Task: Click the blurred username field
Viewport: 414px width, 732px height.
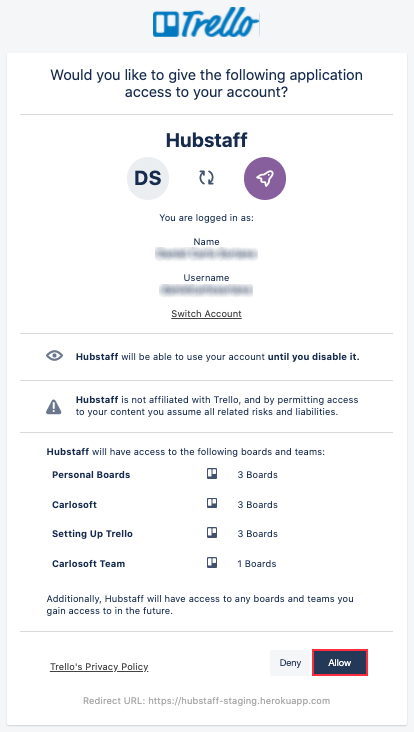Action: pos(206,290)
